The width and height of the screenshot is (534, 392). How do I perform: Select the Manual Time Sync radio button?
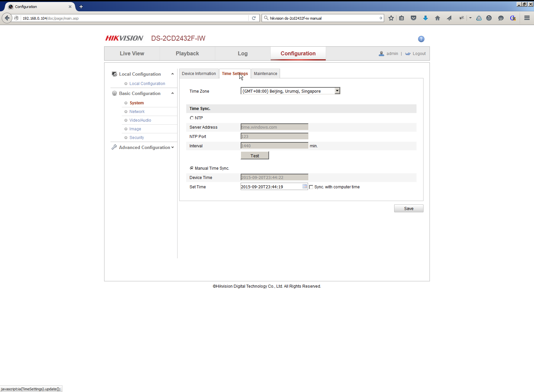[192, 168]
